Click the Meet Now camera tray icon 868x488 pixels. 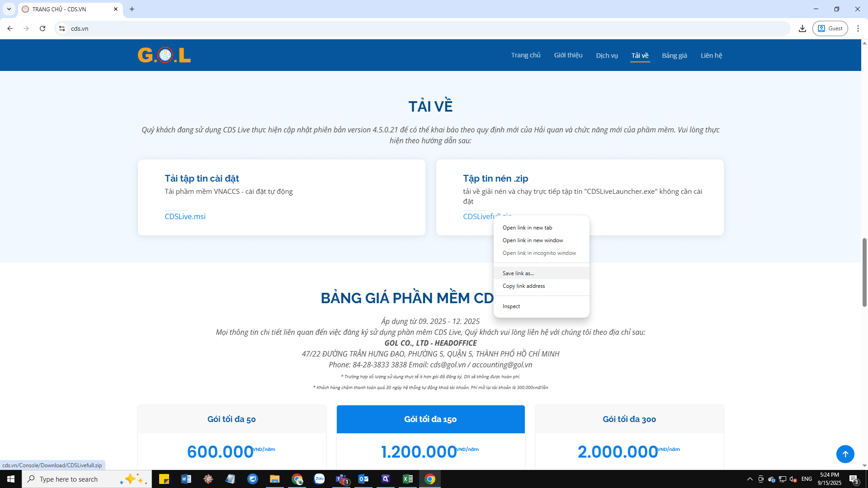tap(761, 479)
